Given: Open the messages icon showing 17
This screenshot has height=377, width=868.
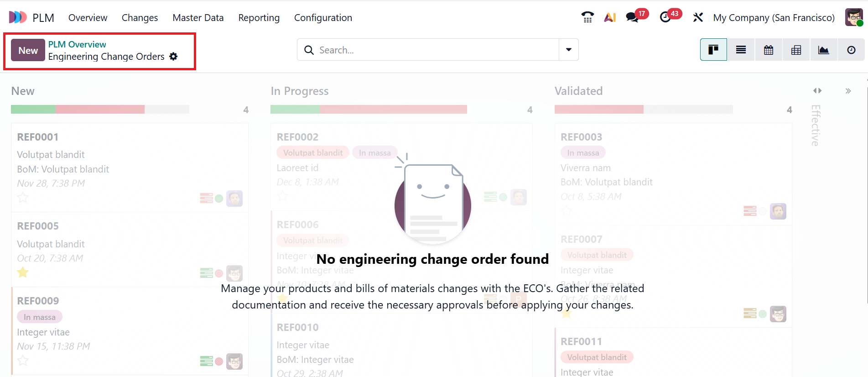Looking at the screenshot, I should click(x=632, y=17).
